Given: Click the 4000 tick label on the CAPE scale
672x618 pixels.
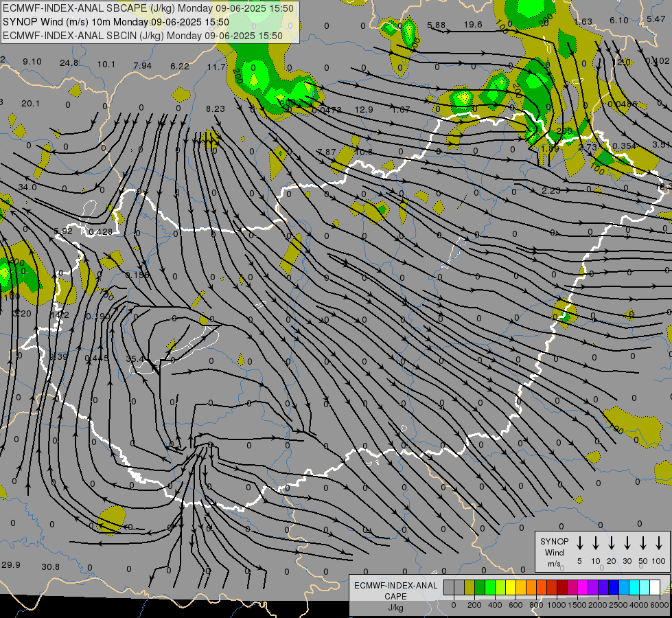Looking at the screenshot, I should [x=639, y=605].
